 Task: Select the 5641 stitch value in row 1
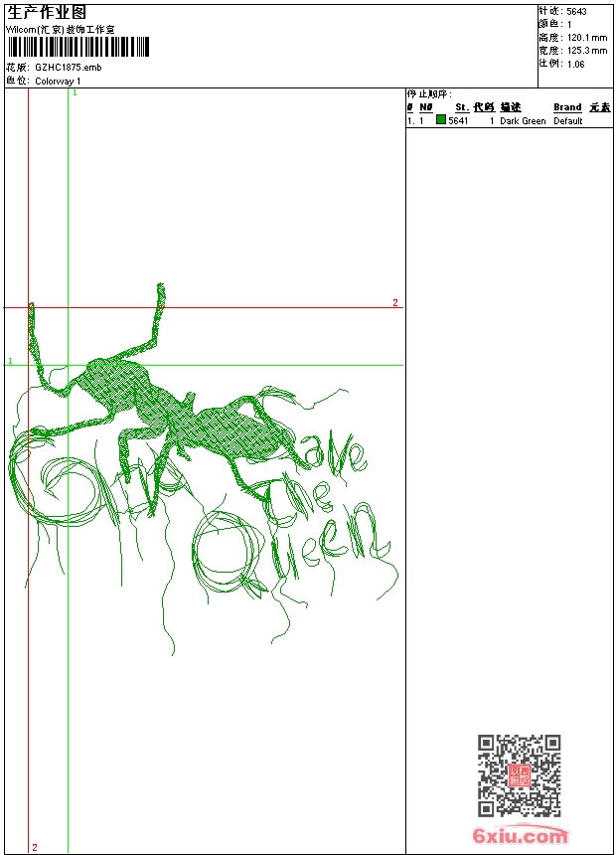[x=458, y=121]
